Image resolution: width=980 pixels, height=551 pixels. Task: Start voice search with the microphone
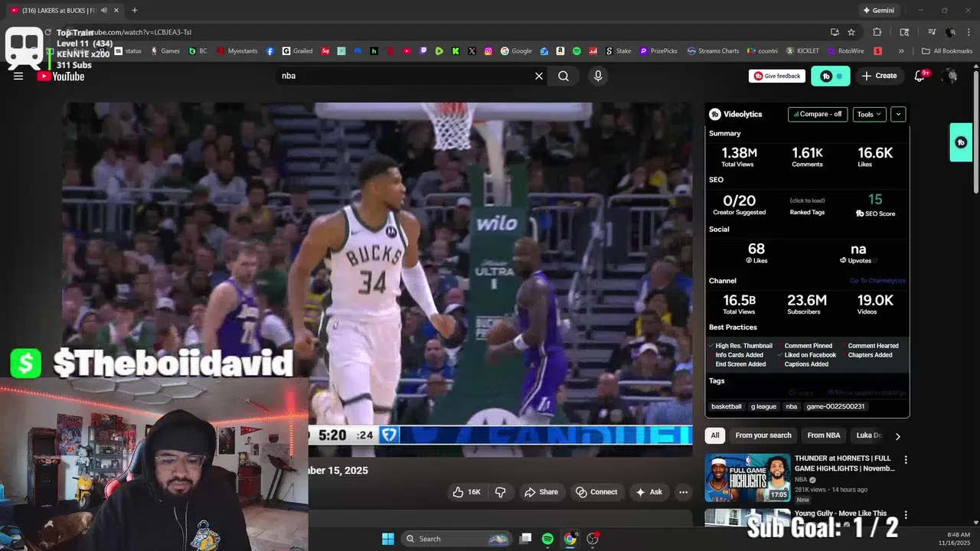coord(598,76)
